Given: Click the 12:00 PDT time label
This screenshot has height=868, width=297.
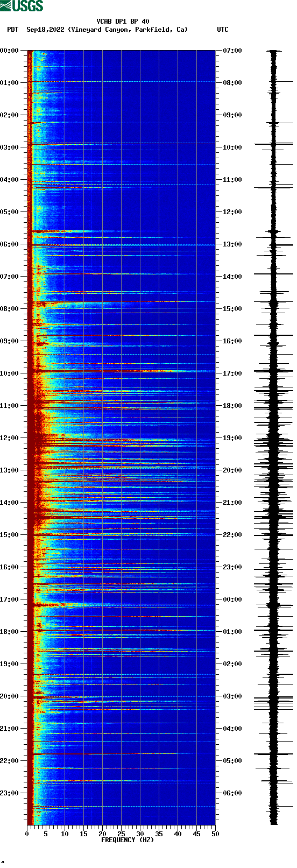Looking at the screenshot, I should click(x=10, y=438).
